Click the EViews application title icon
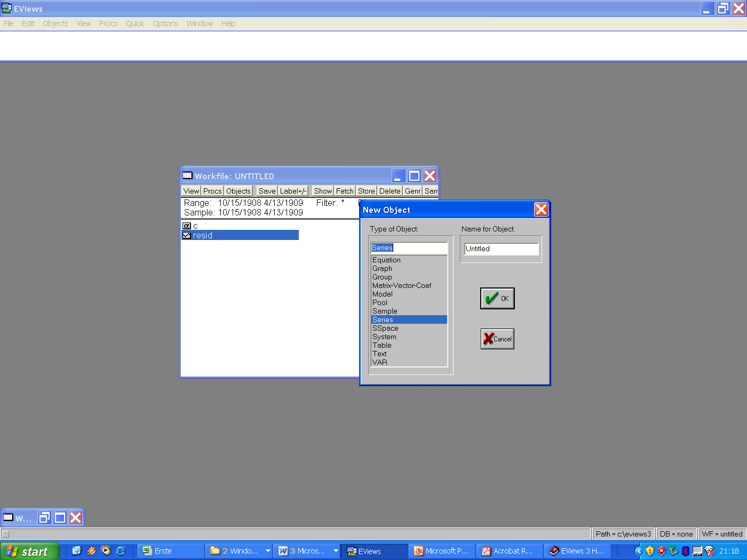 6,8
